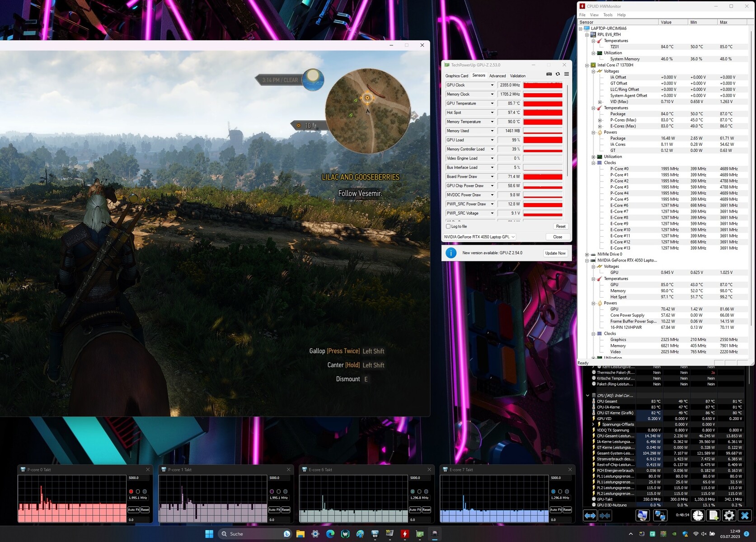This screenshot has width=756, height=542.
Task: Expand the VID (Max) node in HWMonitor
Action: point(600,102)
